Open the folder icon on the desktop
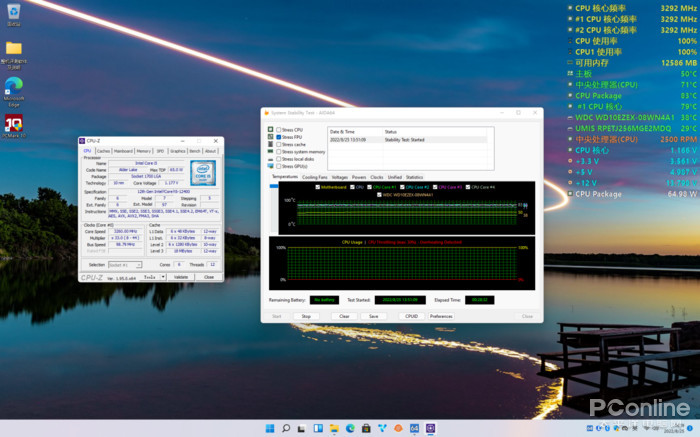Viewport: 700px width, 437px height. (14, 48)
